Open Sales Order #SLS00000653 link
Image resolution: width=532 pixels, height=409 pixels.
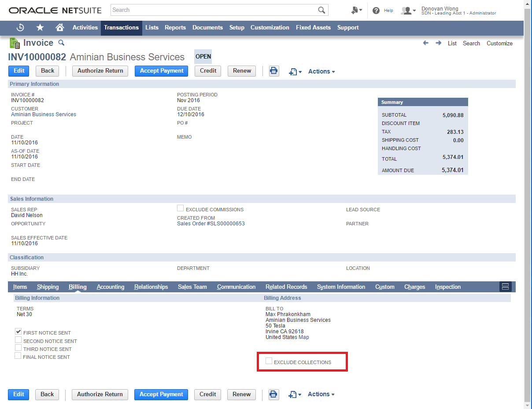pyautogui.click(x=211, y=224)
